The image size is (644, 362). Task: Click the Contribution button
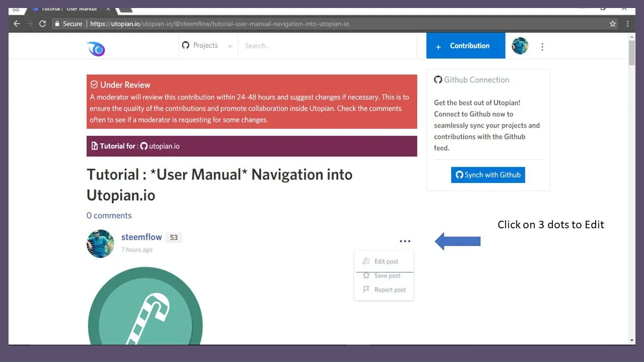[x=465, y=46]
